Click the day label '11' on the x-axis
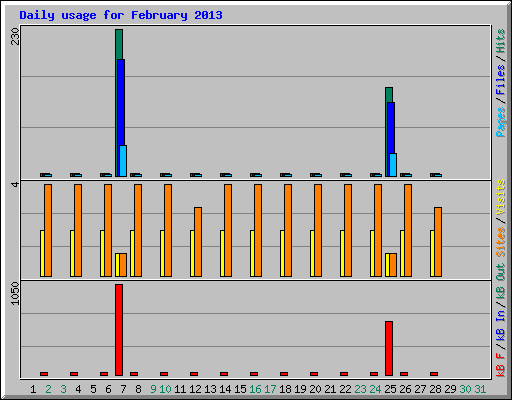This screenshot has width=512, height=400. click(x=180, y=389)
